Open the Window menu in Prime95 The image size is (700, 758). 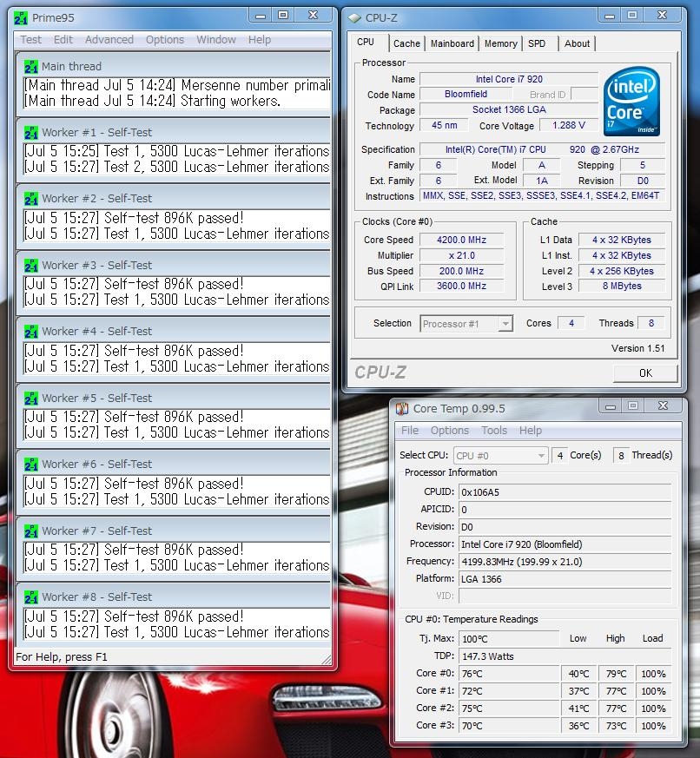[x=216, y=40]
